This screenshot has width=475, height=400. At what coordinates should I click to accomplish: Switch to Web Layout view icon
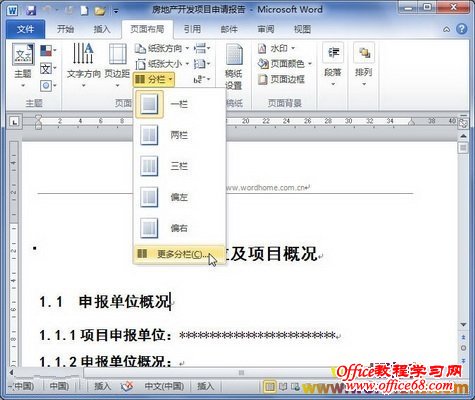[x=295, y=387]
